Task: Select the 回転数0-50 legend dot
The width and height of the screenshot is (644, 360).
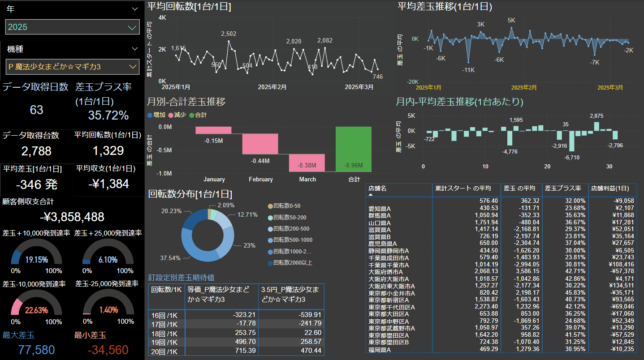Action: point(269,206)
